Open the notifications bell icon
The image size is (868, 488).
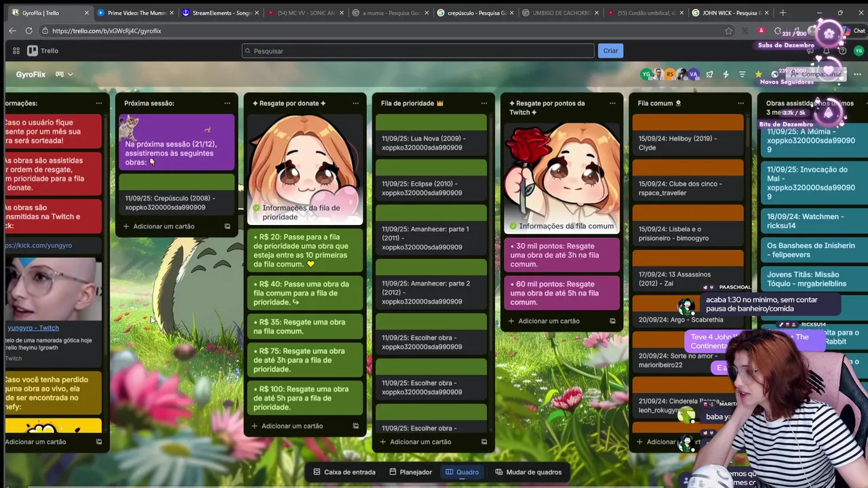(826, 51)
